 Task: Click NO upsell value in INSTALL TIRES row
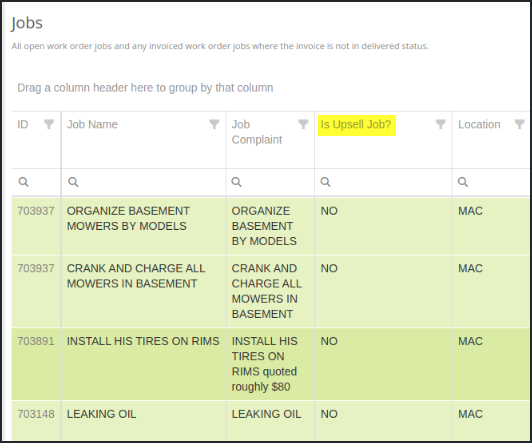(x=329, y=341)
